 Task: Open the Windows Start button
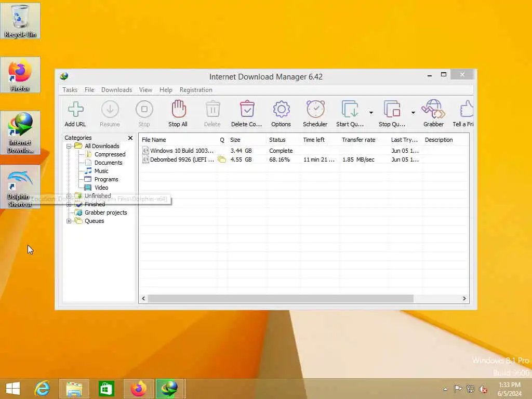tap(13, 388)
